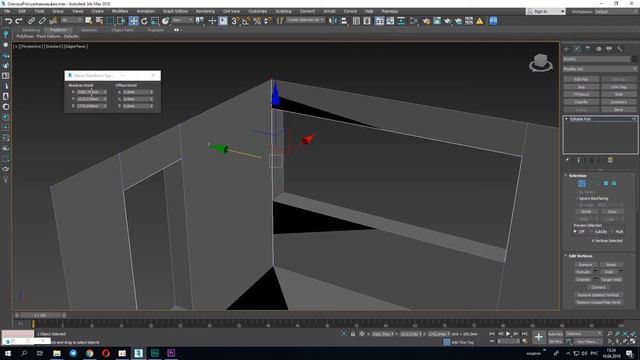Toggle the Angle Snap icon

pyautogui.click(x=246, y=21)
